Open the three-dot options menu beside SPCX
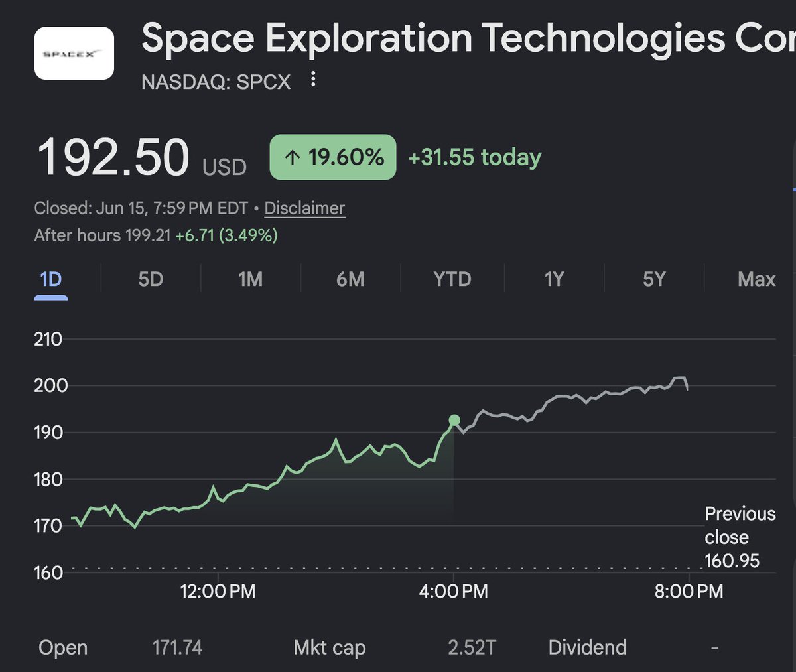The height and width of the screenshot is (672, 796). tap(313, 80)
